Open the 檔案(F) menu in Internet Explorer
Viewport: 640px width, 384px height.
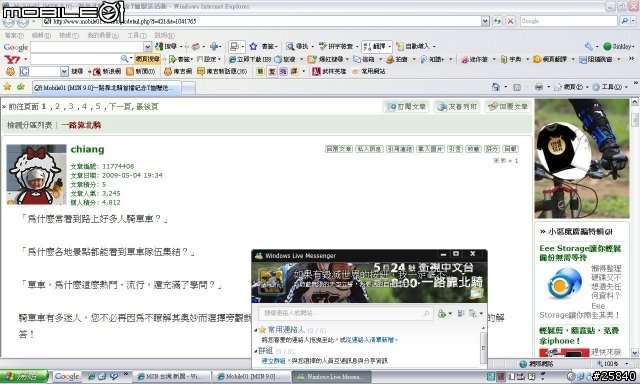point(13,36)
